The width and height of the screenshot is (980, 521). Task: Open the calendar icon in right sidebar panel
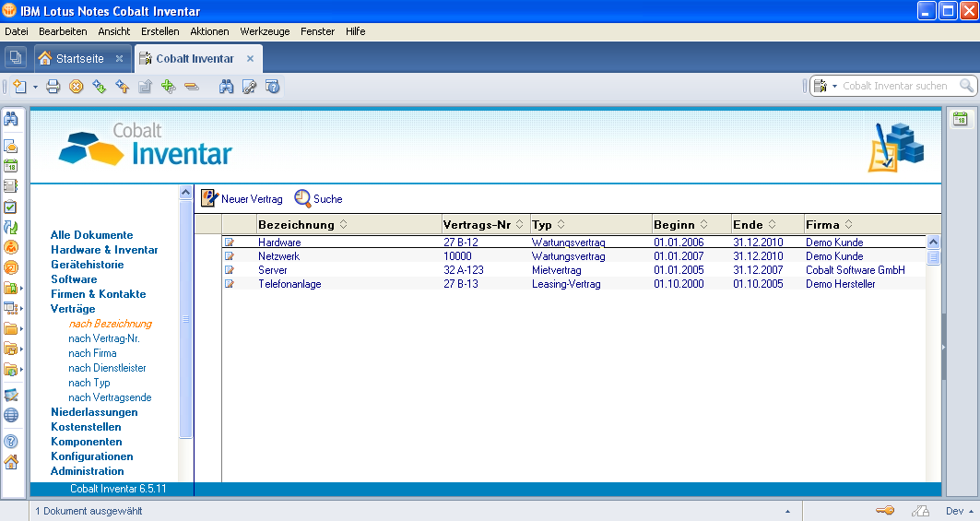[960, 119]
